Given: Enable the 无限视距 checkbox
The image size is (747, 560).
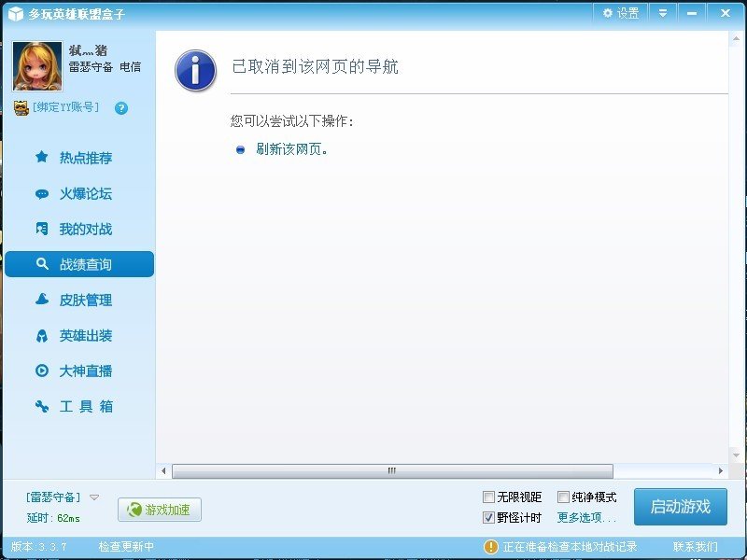Looking at the screenshot, I should (x=488, y=497).
